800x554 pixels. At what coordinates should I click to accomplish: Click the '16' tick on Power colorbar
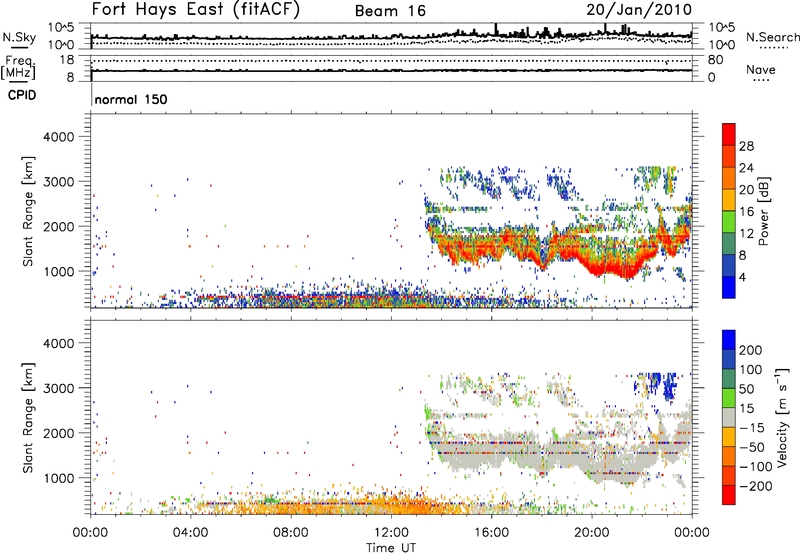click(746, 212)
